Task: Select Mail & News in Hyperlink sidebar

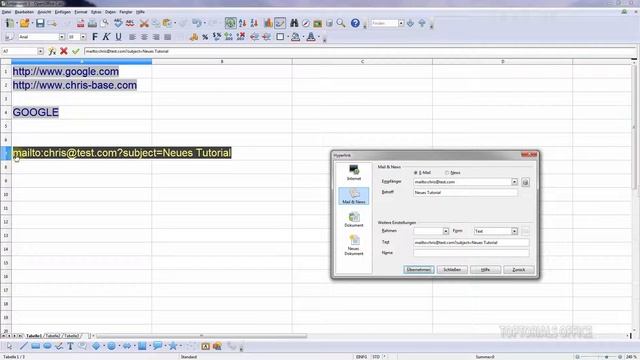Action: pos(354,196)
